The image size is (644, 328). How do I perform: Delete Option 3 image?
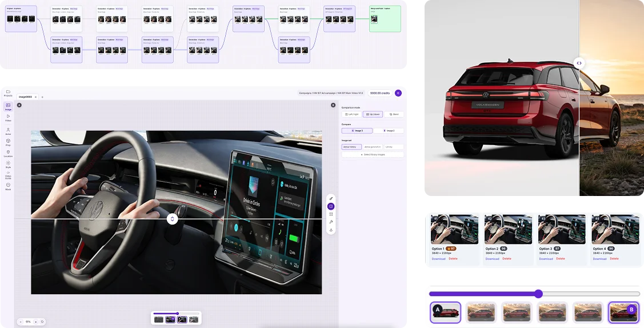pos(561,259)
